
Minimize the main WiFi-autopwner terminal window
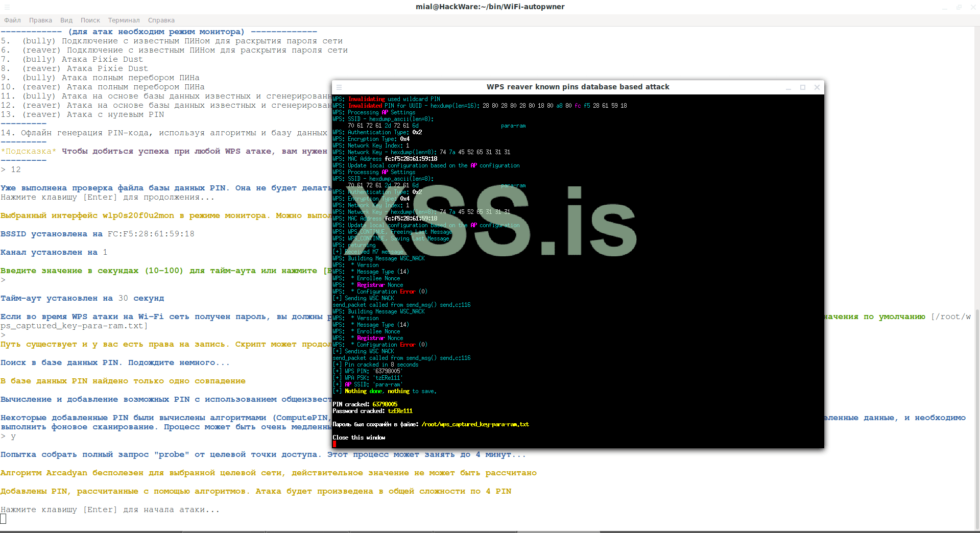click(945, 7)
